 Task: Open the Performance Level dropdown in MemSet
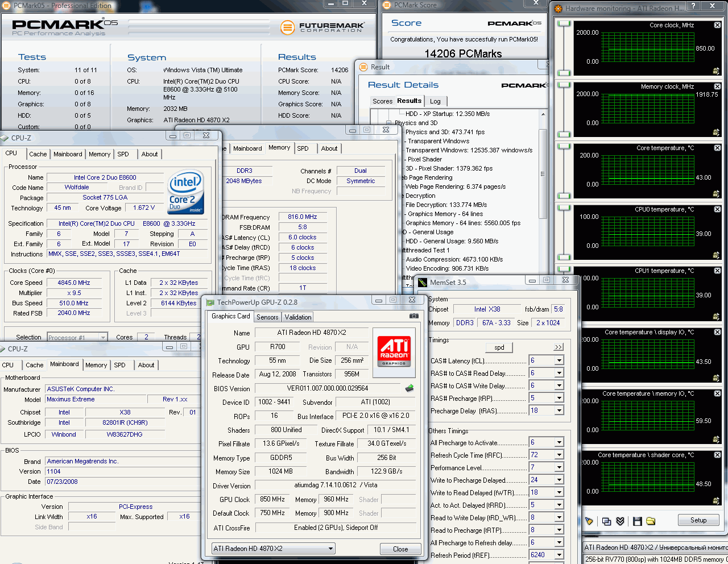click(559, 467)
